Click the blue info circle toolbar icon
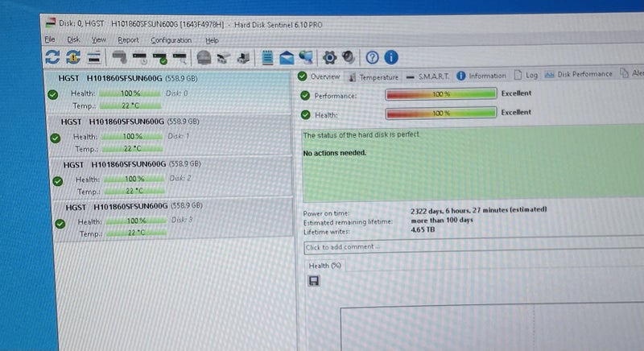Viewport: 644px width, 351px height. tap(391, 57)
